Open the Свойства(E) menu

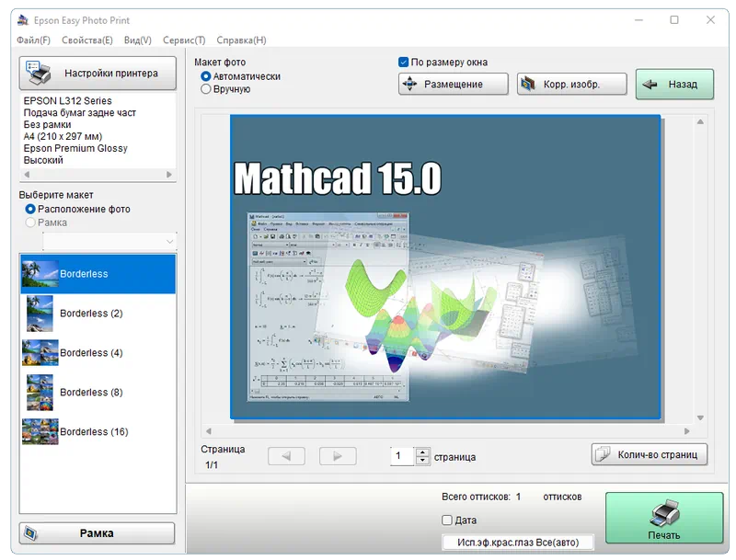[x=87, y=40]
